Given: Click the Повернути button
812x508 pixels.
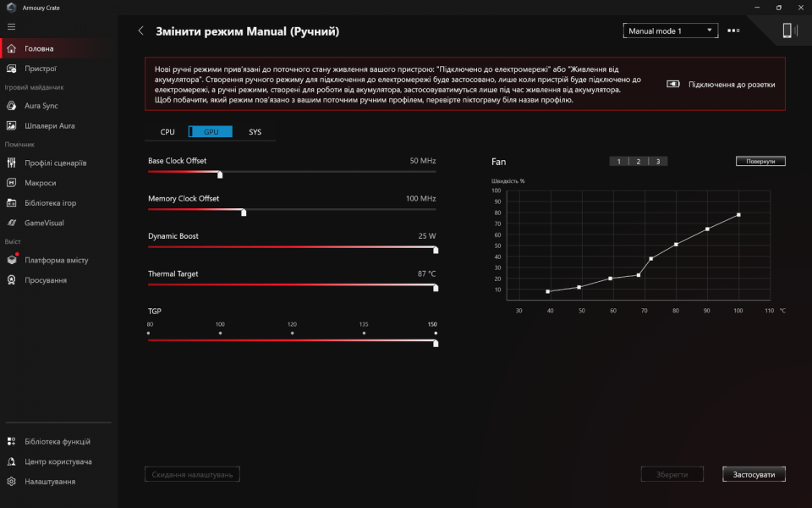Looking at the screenshot, I should coord(760,161).
